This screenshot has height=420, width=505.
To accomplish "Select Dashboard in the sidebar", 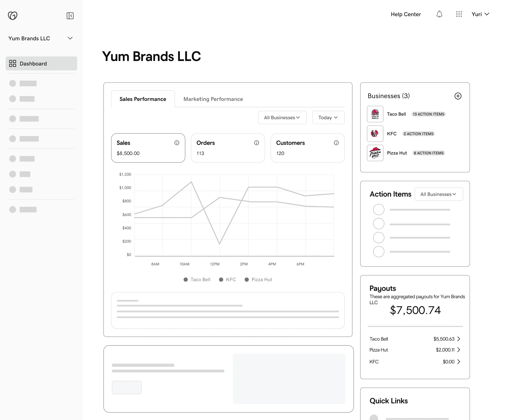I will (x=41, y=63).
